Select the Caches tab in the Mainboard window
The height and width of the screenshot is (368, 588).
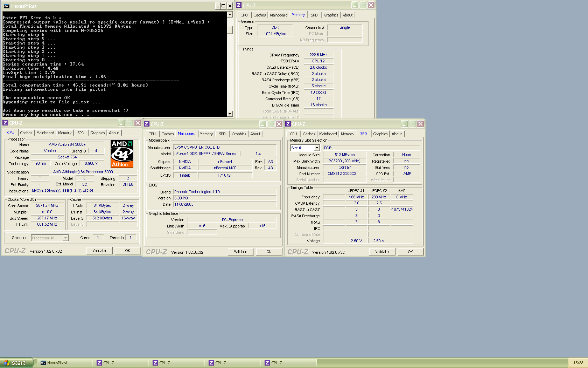coord(168,134)
